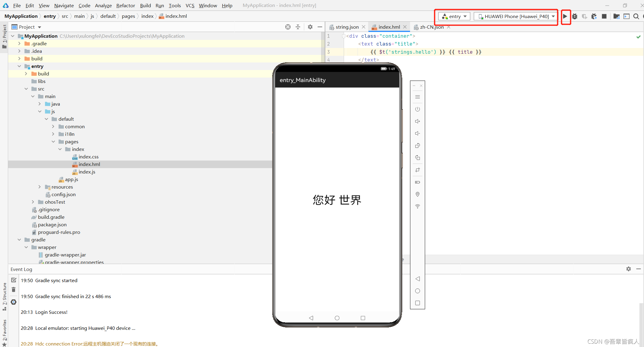
Task: Expand the .idea folder
Action: [x=19, y=51]
